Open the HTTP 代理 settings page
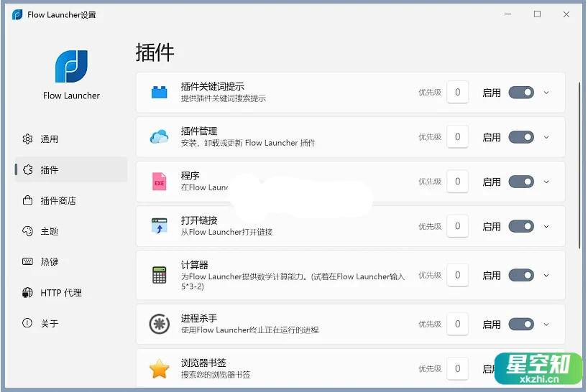This screenshot has width=588, height=392. pos(71,292)
